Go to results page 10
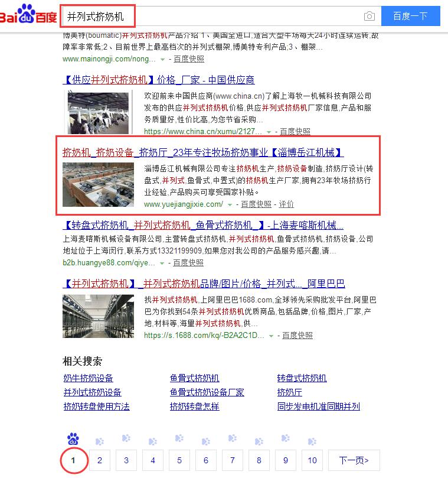Screen dimensions: 448x478 tap(312, 460)
